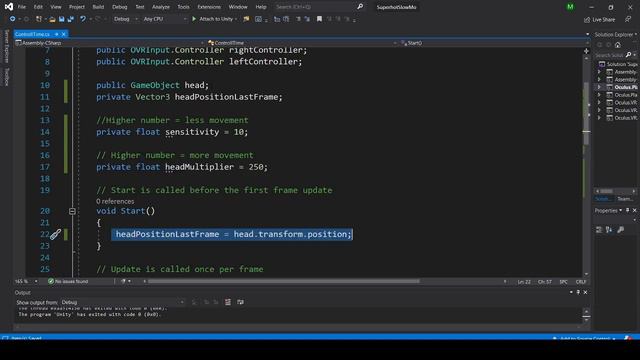
Task: Click the No issues found indicator
Action: [68, 281]
